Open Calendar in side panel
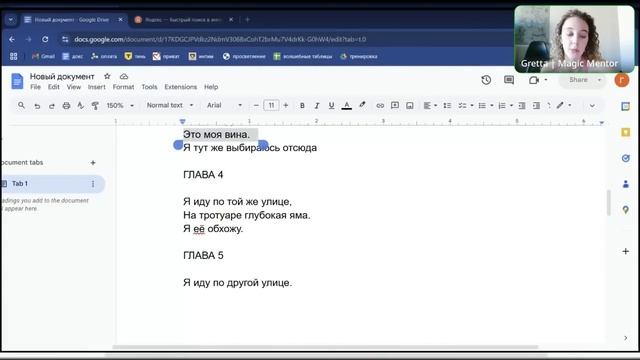 626,106
